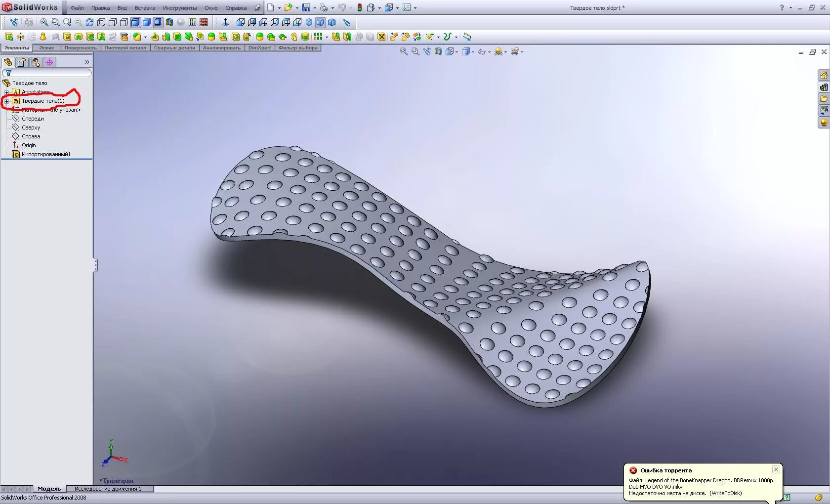Viewport: 830px width, 504px height.
Task: Click the brick-wall texture icon in view toolbar
Action: [x=204, y=22]
